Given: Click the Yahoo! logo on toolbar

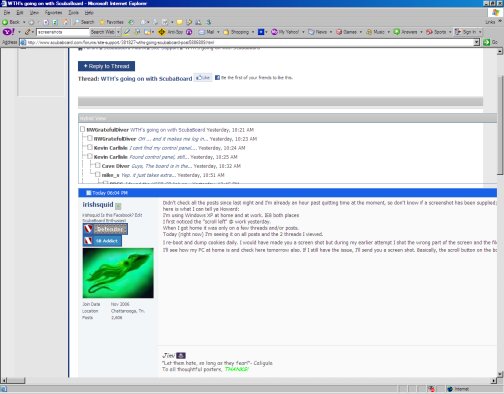Looking at the screenshot, I should [9, 32].
